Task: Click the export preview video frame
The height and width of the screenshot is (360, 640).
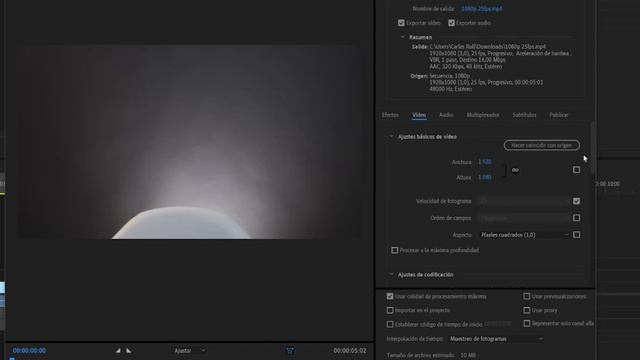Action: click(189, 142)
